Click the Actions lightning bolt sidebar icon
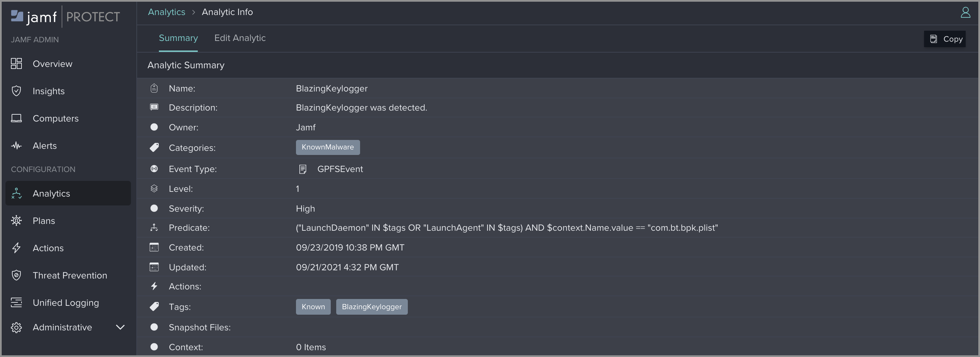980x357 pixels. coord(16,248)
